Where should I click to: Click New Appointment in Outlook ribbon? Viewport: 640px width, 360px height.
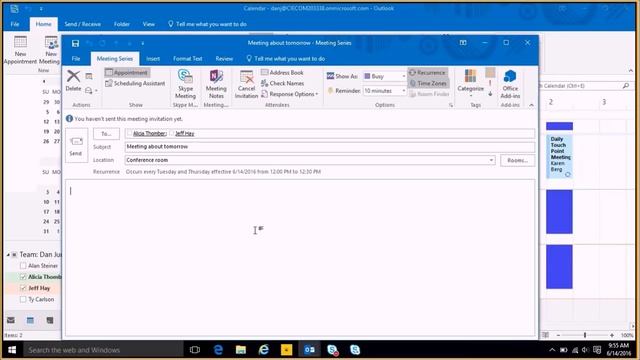point(20,50)
